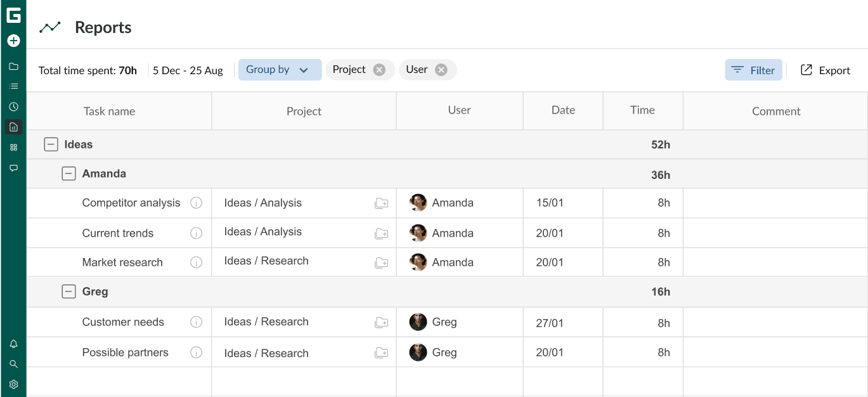Click the 5 Dec - 25 Aug date range
Screen dimensions: 868x397
tap(188, 70)
